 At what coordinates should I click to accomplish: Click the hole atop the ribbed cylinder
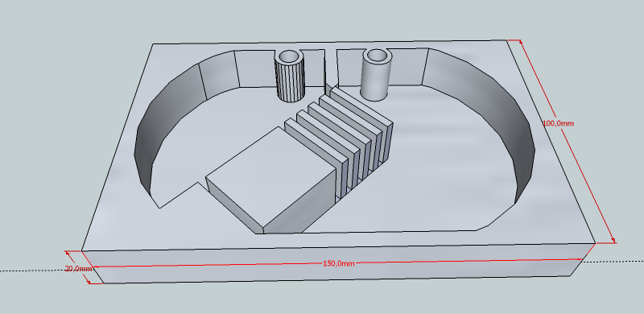[289, 56]
